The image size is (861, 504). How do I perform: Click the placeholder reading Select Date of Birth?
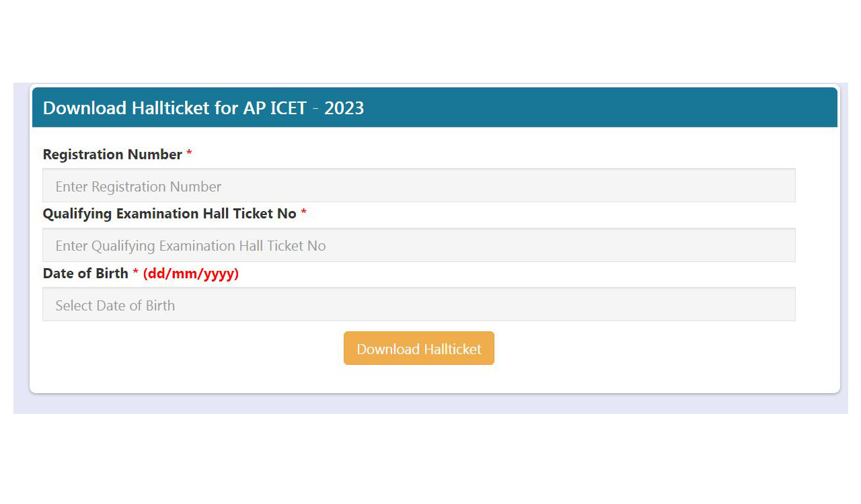coord(114,305)
